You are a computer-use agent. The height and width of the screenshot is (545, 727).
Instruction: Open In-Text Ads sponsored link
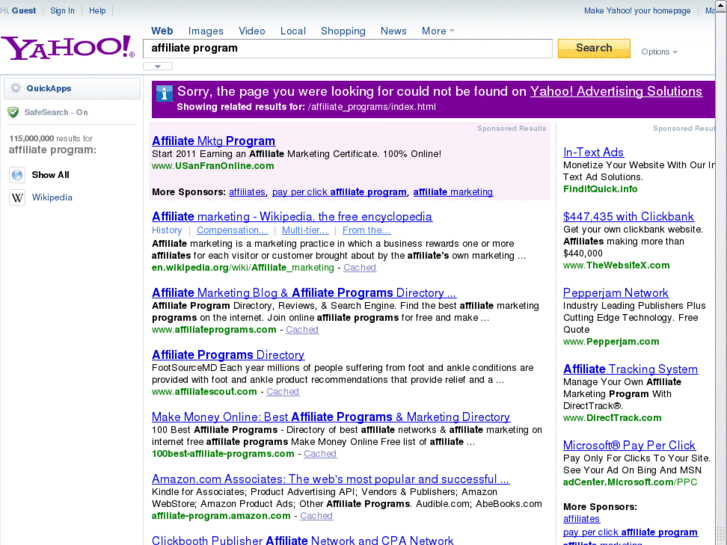click(x=593, y=152)
